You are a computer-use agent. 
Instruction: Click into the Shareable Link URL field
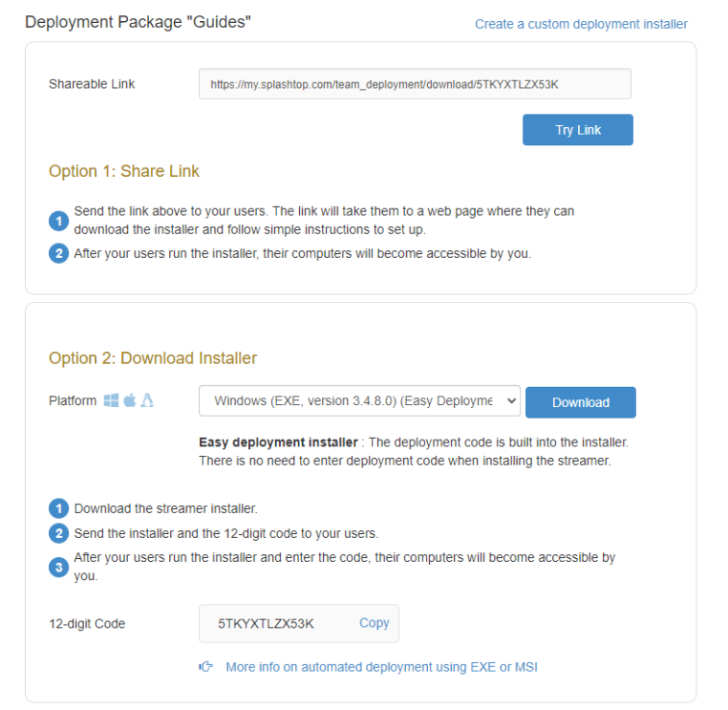tap(415, 84)
